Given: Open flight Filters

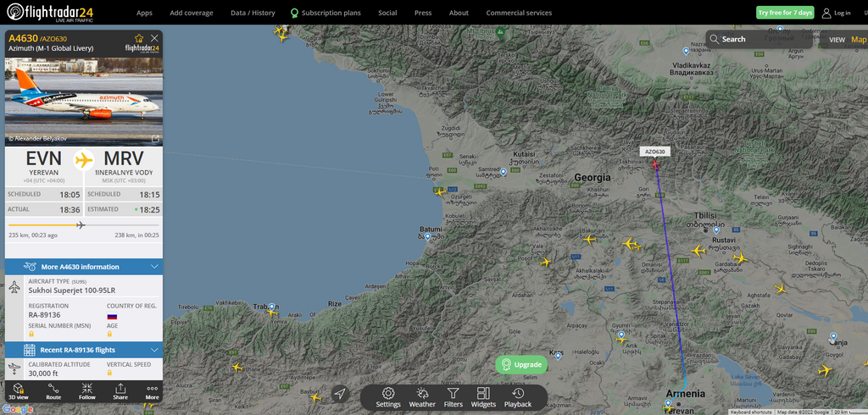Looking at the screenshot, I should (453, 397).
